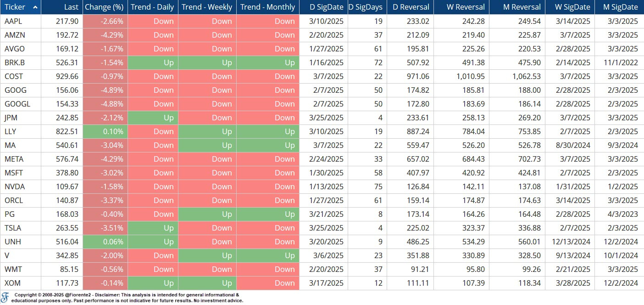644x305 pixels.
Task: Select the AVGO ticker cell
Action: (21, 49)
